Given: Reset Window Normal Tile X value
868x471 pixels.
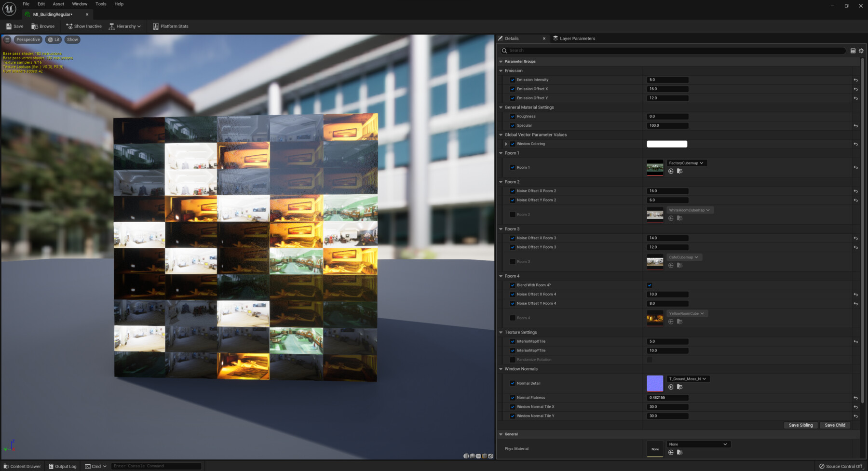Looking at the screenshot, I should point(855,407).
